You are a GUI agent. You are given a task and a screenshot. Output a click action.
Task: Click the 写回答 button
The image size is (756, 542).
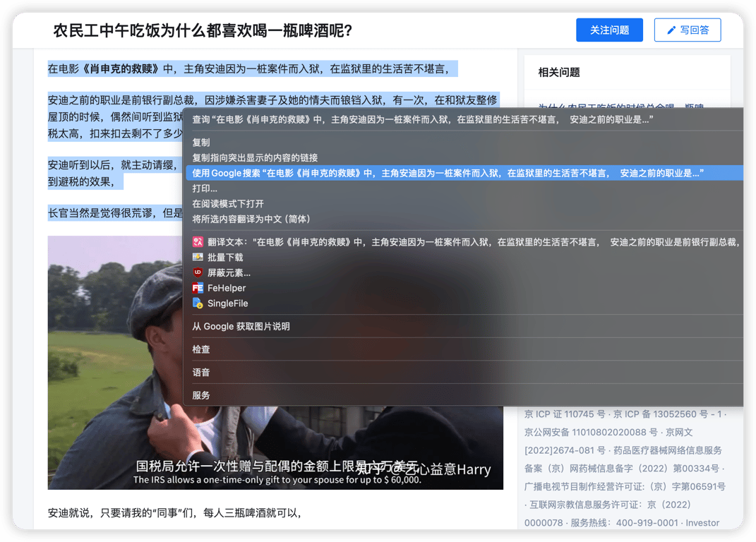tap(687, 30)
